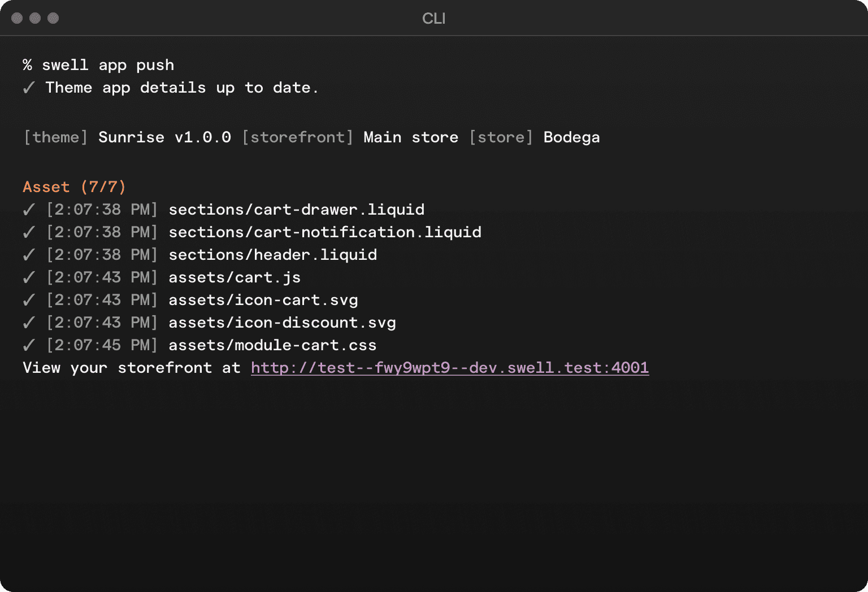The width and height of the screenshot is (868, 592).
Task: Click the zoom window button
Action: [x=53, y=18]
